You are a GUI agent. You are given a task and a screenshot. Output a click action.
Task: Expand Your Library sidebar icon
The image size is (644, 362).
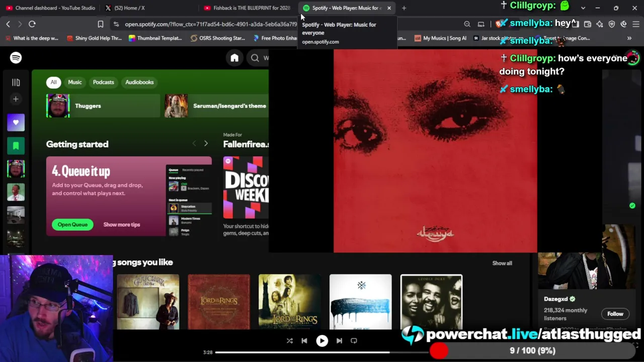(x=16, y=82)
